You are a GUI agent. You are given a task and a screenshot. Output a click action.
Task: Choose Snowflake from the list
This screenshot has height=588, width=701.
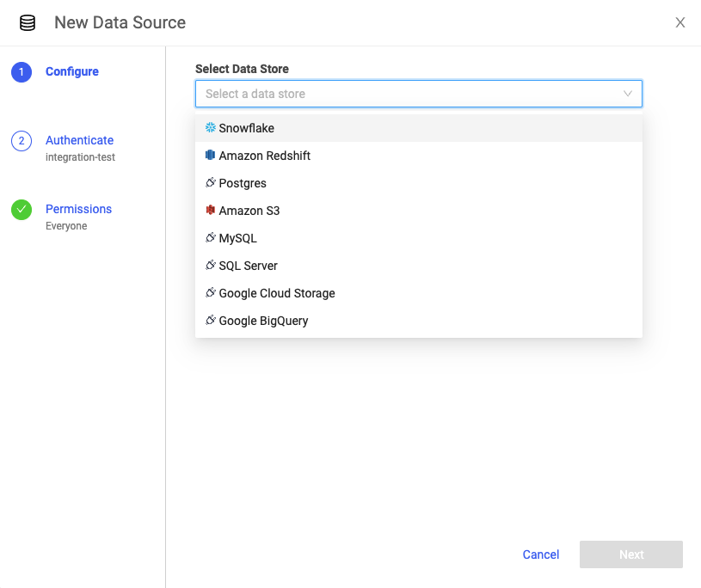click(247, 128)
